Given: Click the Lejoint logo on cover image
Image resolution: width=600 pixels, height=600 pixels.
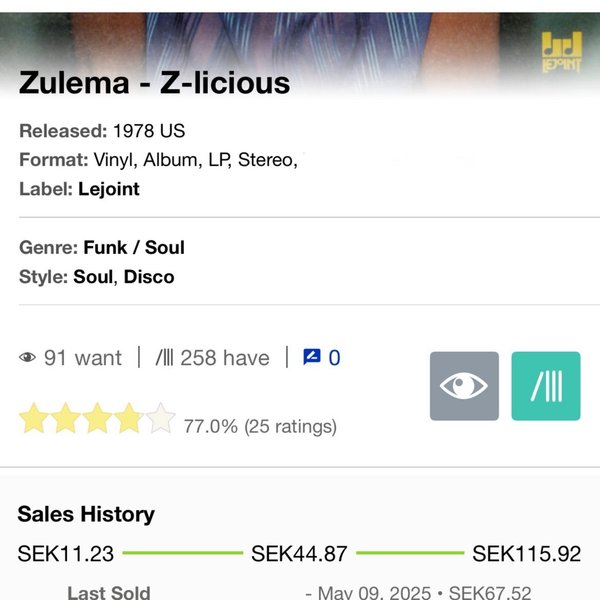Looking at the screenshot, I should click(561, 50).
